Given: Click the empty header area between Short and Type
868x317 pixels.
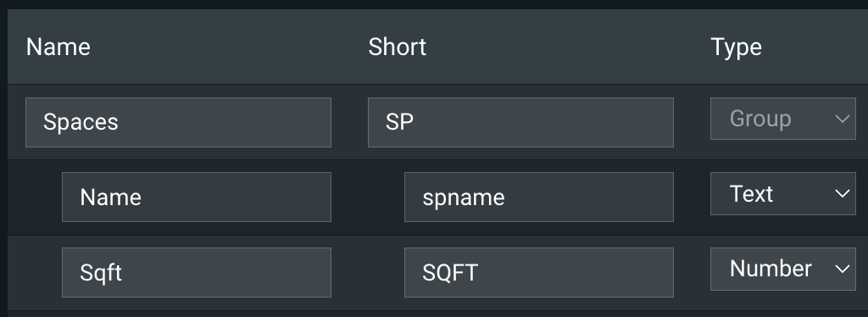Looking at the screenshot, I should tap(569, 47).
